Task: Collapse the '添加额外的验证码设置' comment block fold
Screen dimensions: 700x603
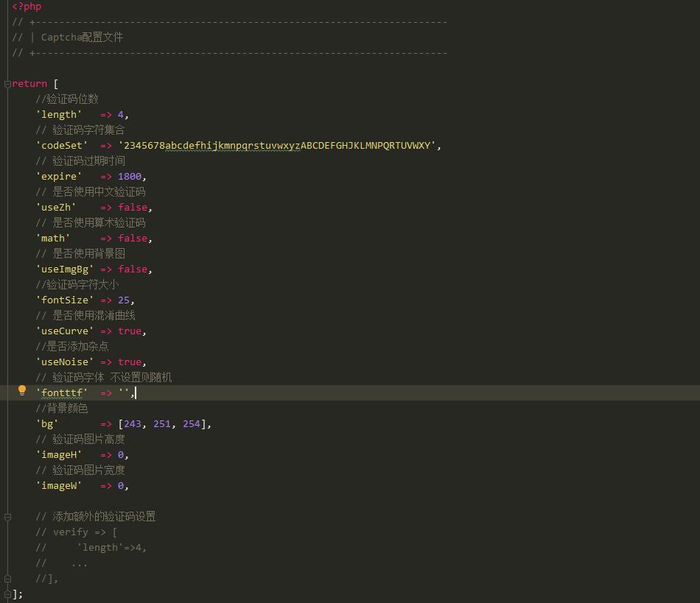Action: [x=7, y=517]
